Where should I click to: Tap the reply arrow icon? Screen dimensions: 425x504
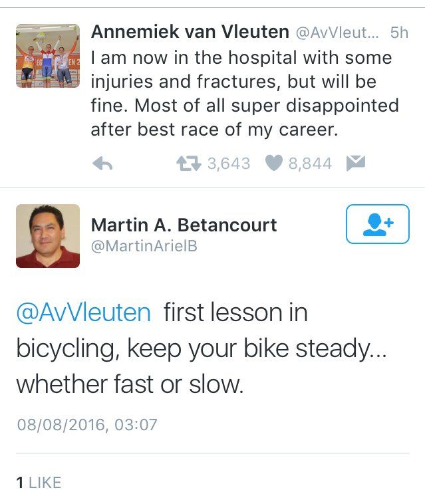(x=102, y=164)
